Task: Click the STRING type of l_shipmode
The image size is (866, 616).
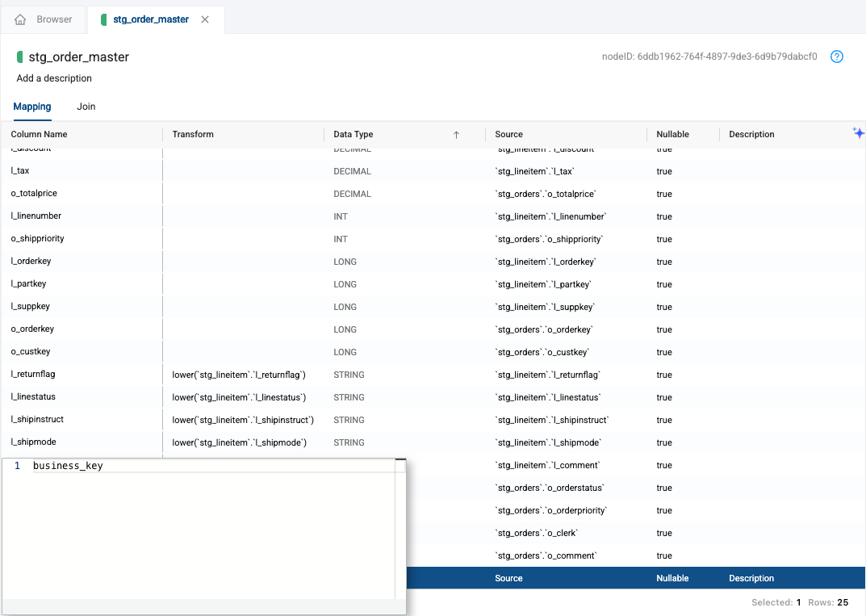Action: tap(349, 443)
